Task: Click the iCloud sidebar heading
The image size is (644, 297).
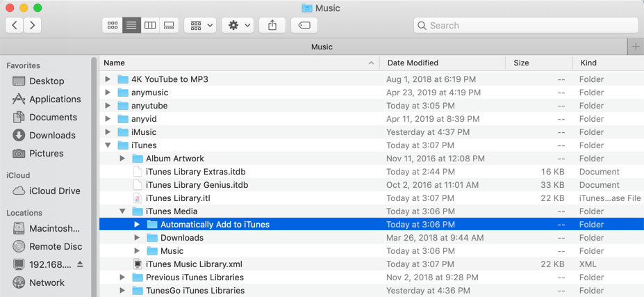Action: point(17,175)
